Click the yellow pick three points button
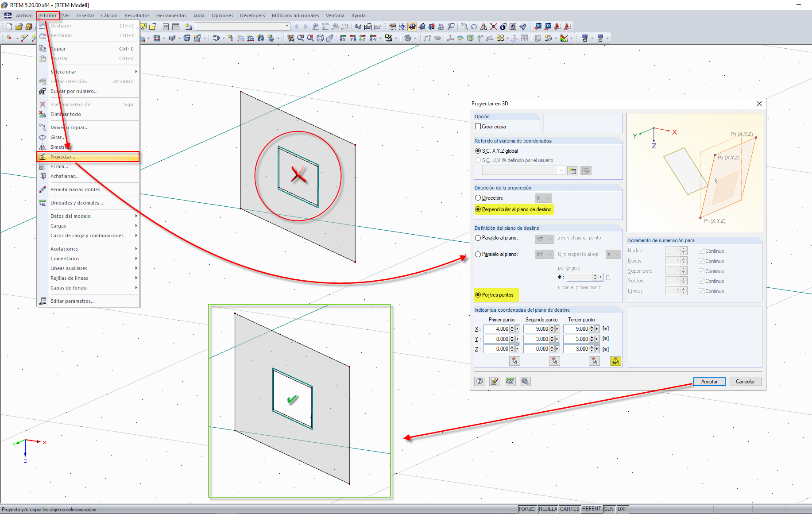Image resolution: width=812 pixels, height=514 pixels. [x=615, y=361]
